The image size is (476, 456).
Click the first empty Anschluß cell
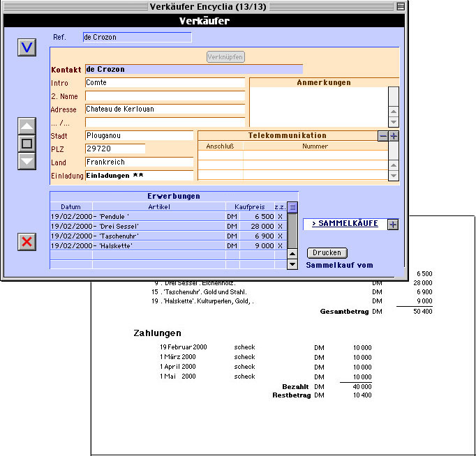click(x=221, y=155)
